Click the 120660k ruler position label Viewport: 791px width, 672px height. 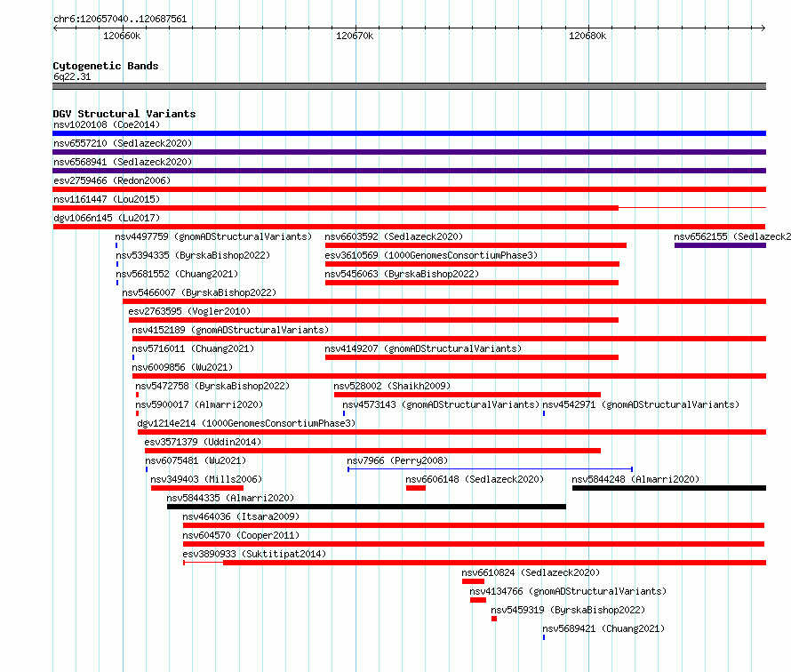[x=122, y=36]
